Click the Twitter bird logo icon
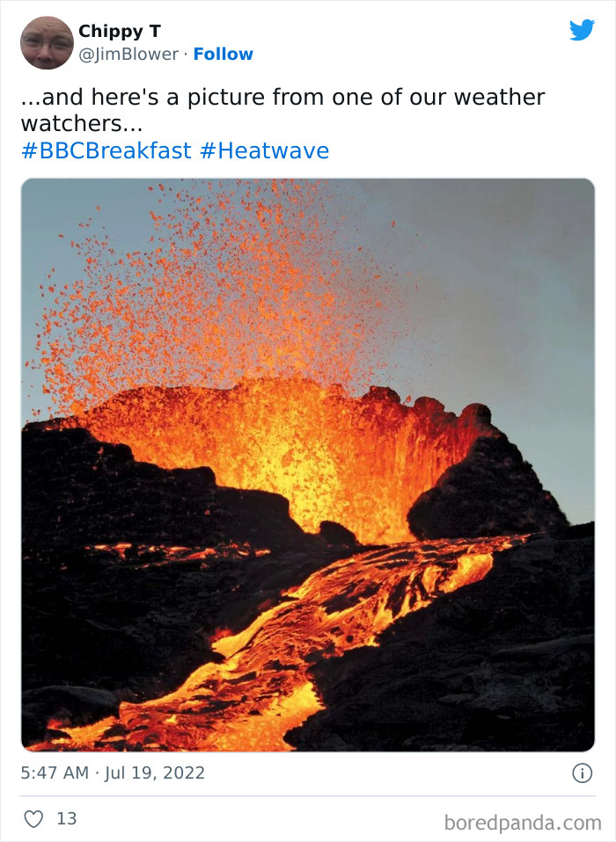Image resolution: width=616 pixels, height=842 pixels. point(583,30)
